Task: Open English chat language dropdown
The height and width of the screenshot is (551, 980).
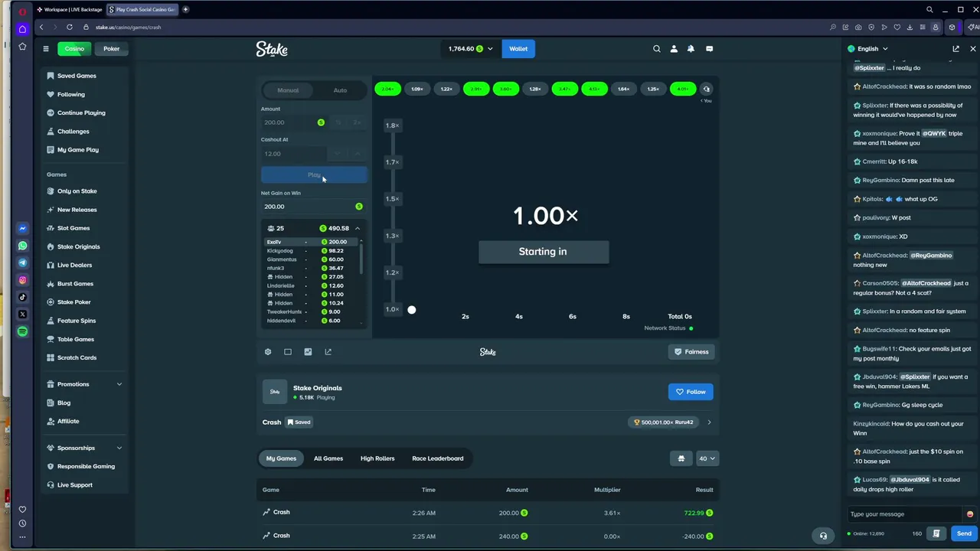Action: 867,49
